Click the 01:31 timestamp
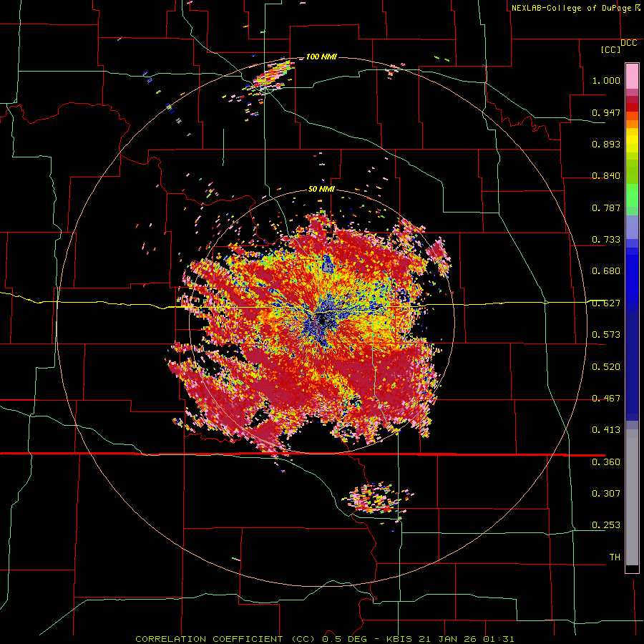The width and height of the screenshot is (644, 644). coord(498,639)
